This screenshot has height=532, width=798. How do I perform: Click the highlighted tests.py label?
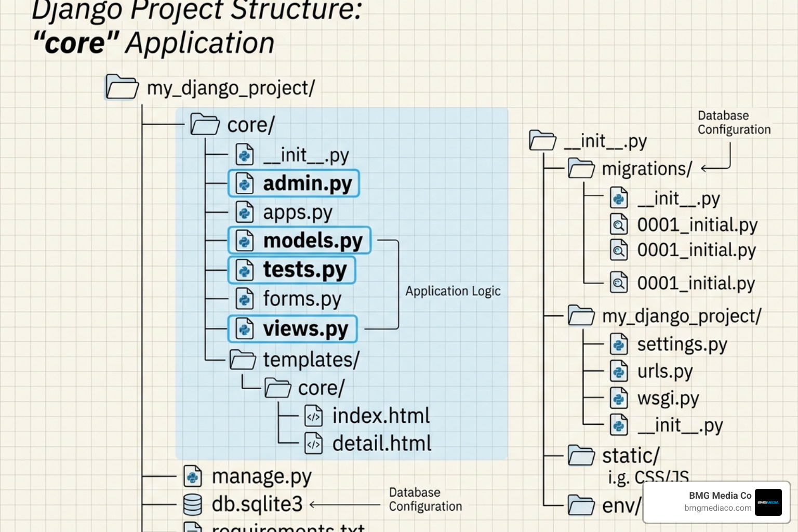[x=305, y=270]
